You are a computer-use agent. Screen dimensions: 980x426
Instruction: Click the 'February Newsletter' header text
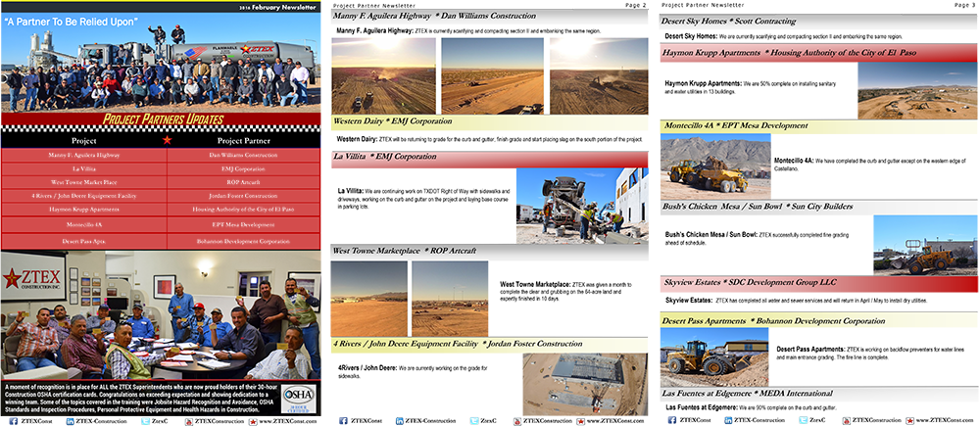point(284,7)
